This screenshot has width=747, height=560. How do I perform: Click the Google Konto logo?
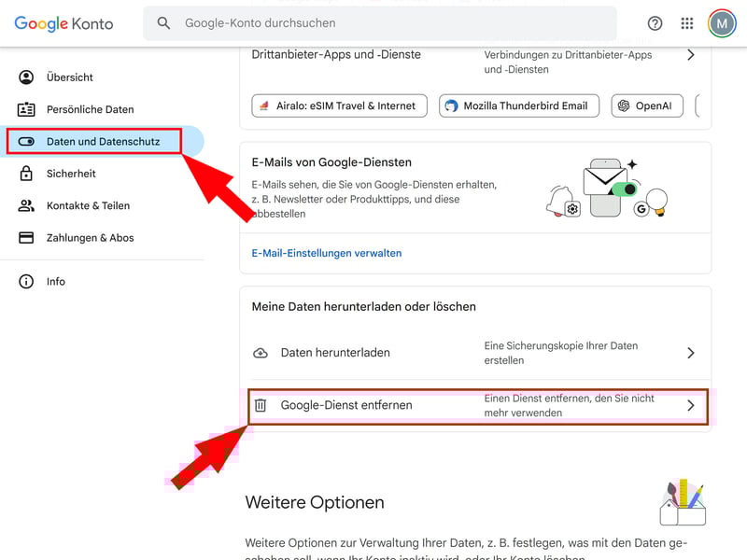click(x=63, y=23)
